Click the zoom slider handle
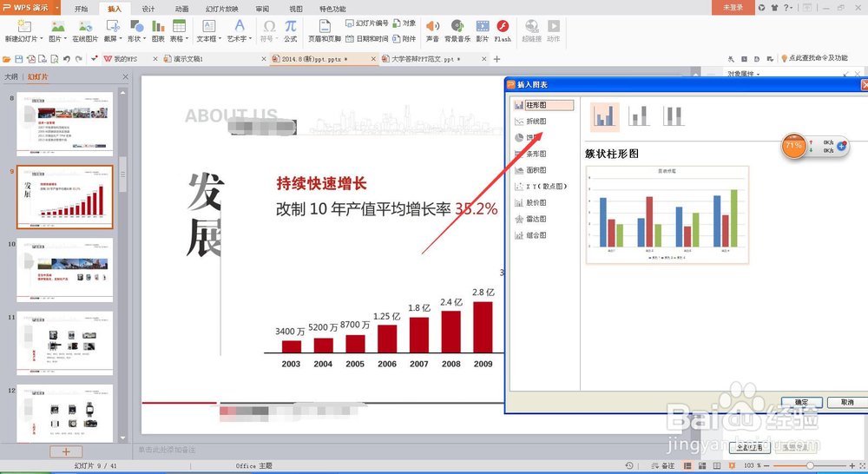 click(x=809, y=465)
